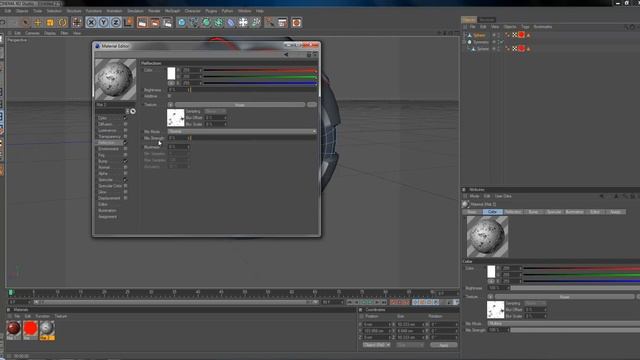Click the play forward button on timeline

(370, 302)
